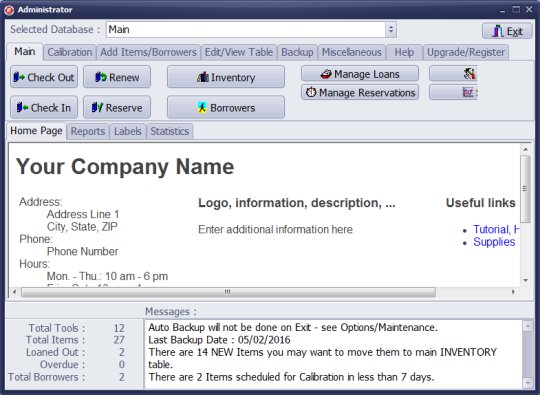Follow the Tutorial link

(496, 229)
